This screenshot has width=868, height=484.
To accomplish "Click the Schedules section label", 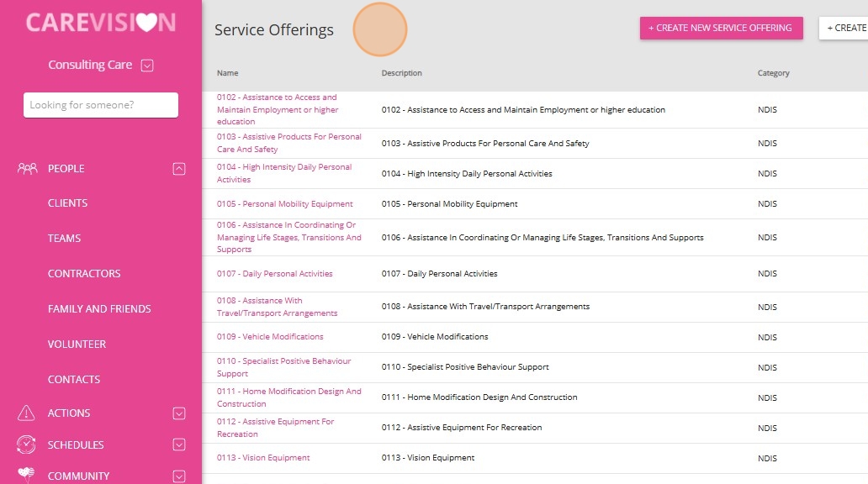I will click(76, 445).
